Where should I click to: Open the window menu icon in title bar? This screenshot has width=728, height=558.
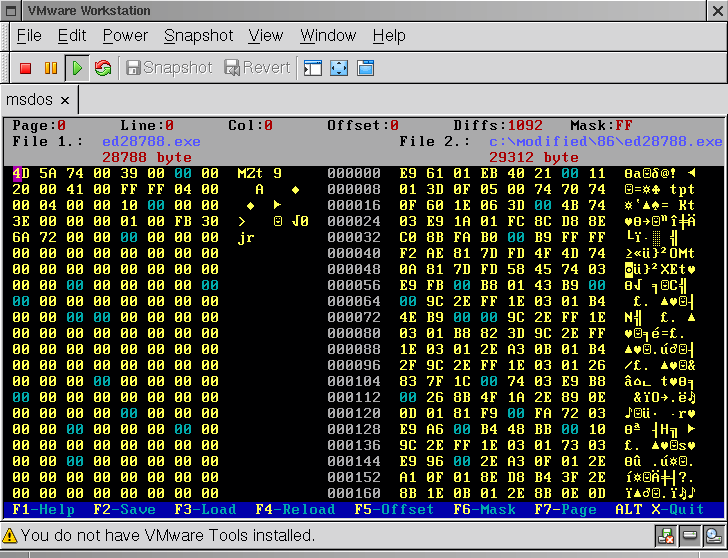pos(11,10)
